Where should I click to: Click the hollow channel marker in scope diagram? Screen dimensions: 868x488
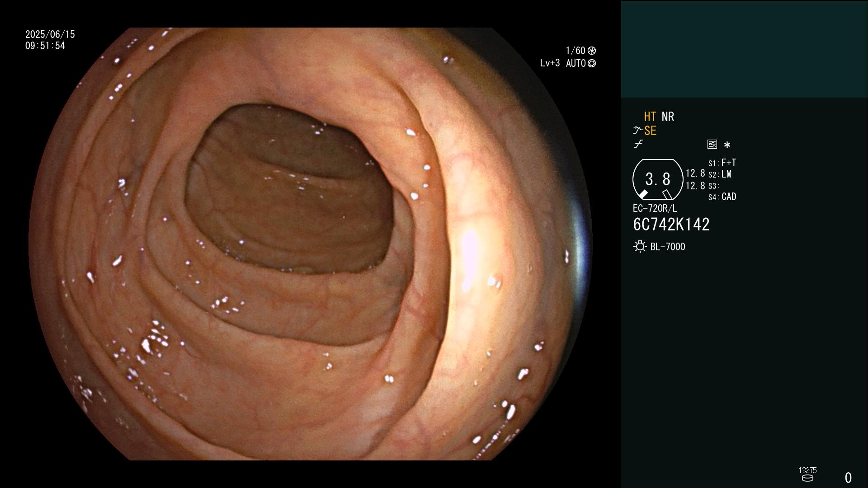667,194
